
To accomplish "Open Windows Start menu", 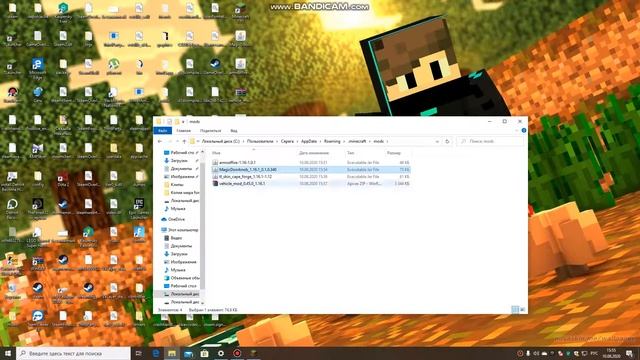I will (x=8, y=353).
